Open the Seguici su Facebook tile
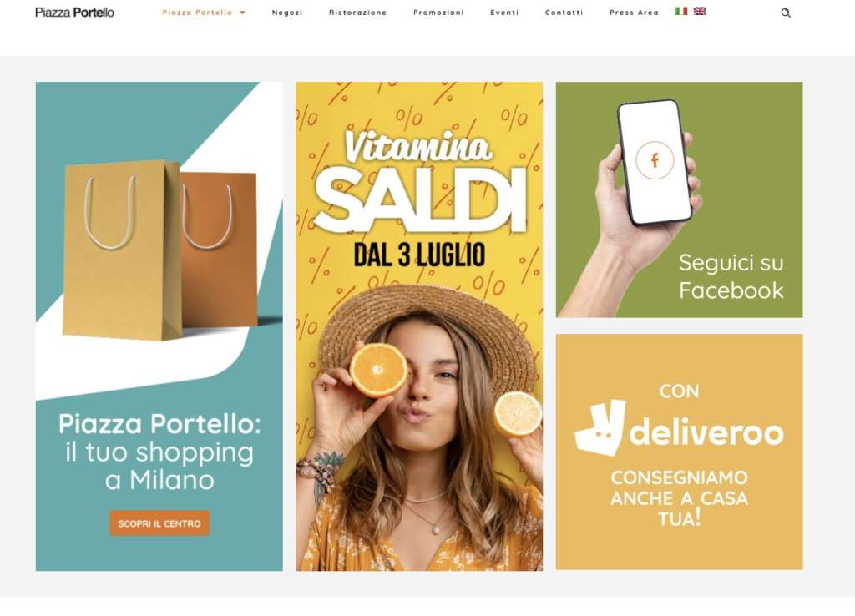The image size is (855, 616). point(679,199)
